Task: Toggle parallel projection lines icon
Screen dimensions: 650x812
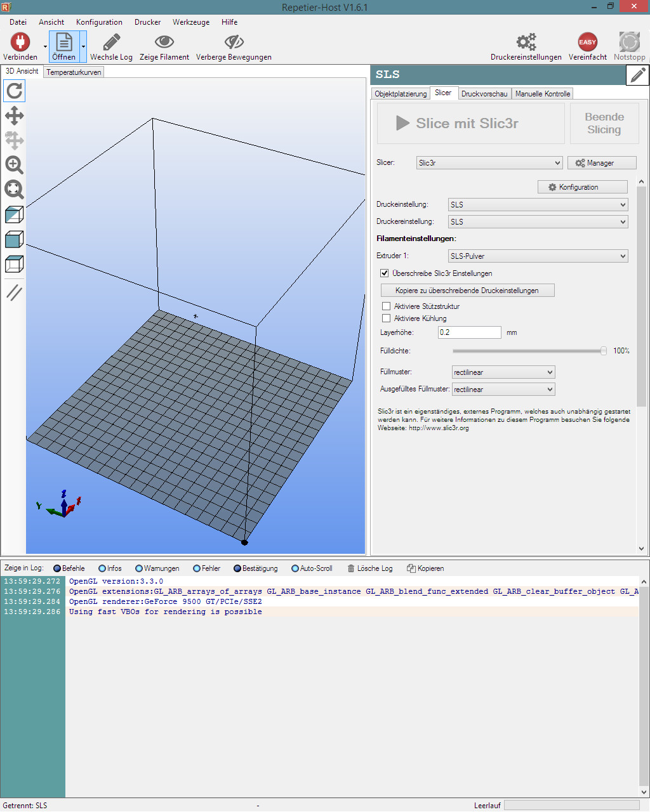Action: click(x=14, y=292)
